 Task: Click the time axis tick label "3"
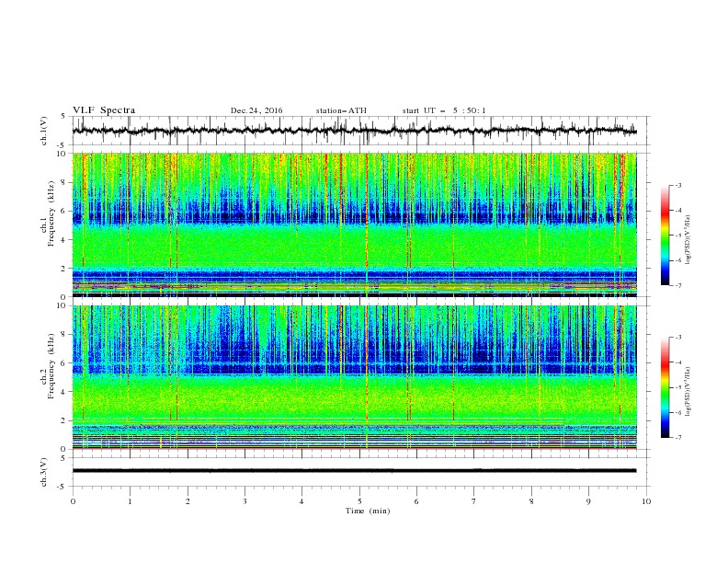[245, 501]
